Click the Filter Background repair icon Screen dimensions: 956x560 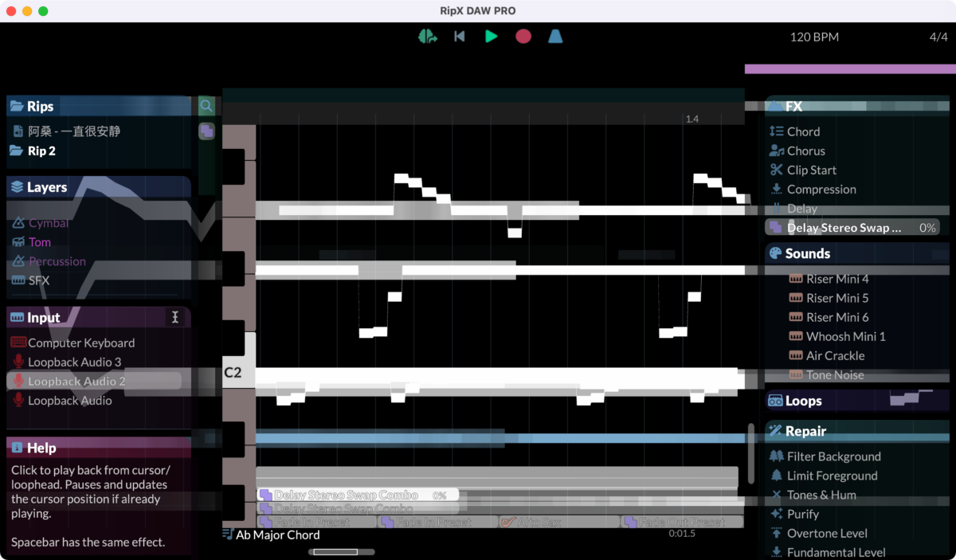[x=777, y=456]
